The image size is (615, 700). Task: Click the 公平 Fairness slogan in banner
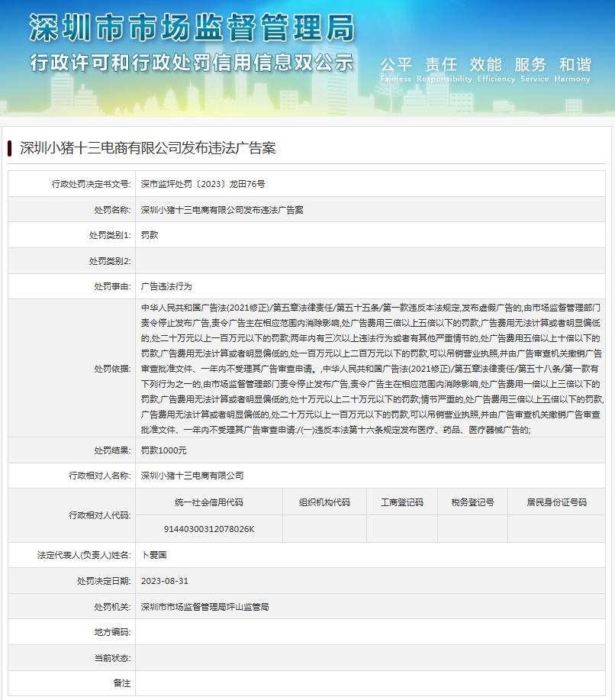(x=396, y=69)
